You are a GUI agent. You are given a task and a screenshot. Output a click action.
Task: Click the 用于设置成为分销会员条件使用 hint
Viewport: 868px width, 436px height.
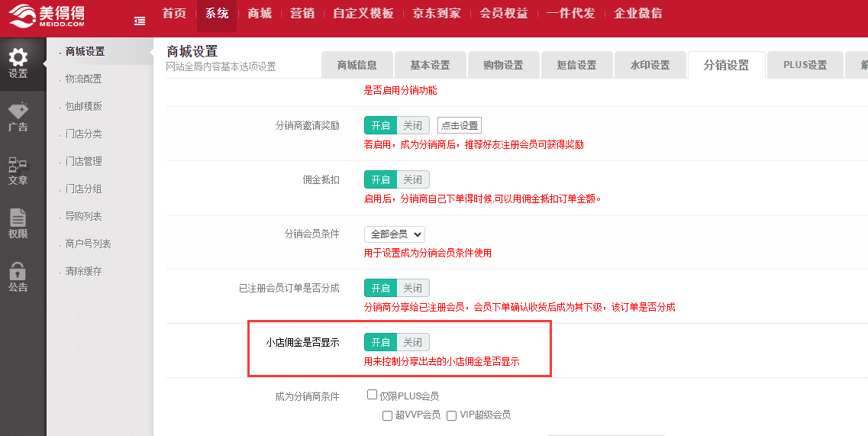[x=428, y=254]
